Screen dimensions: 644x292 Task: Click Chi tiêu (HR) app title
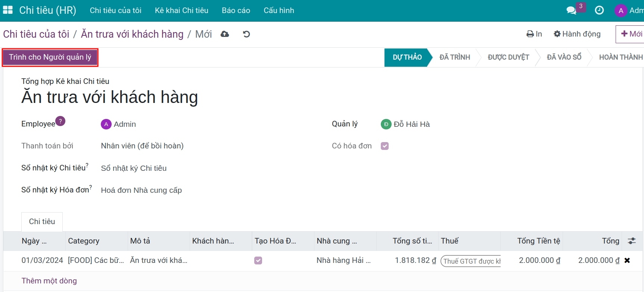click(48, 10)
